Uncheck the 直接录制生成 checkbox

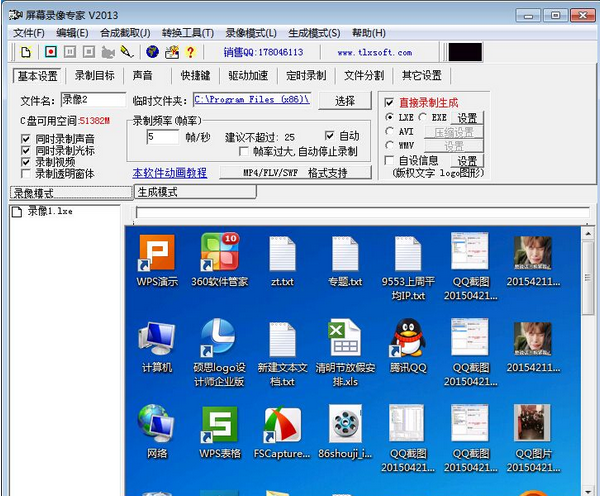[389, 102]
